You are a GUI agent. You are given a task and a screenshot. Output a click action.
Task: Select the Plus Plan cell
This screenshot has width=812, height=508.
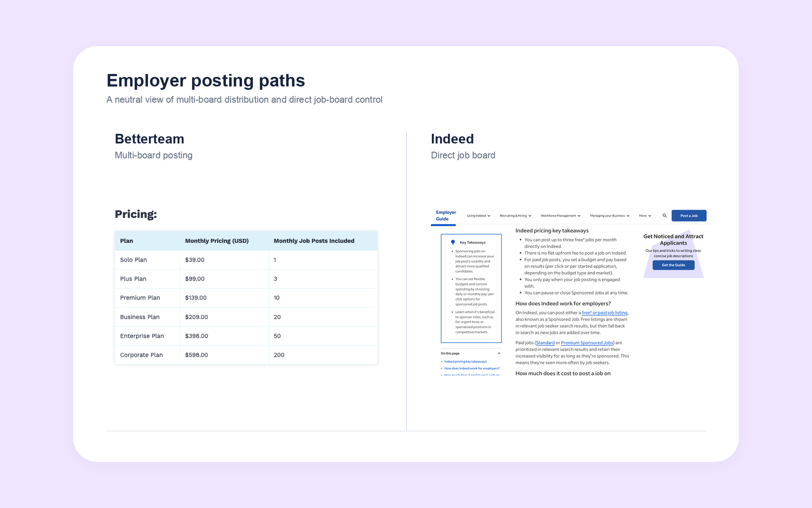point(147,279)
